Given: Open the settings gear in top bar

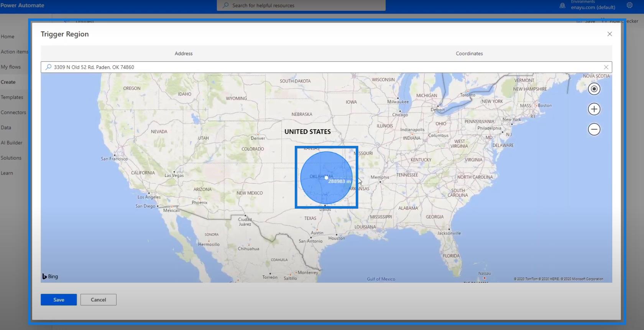Looking at the screenshot, I should [629, 5].
